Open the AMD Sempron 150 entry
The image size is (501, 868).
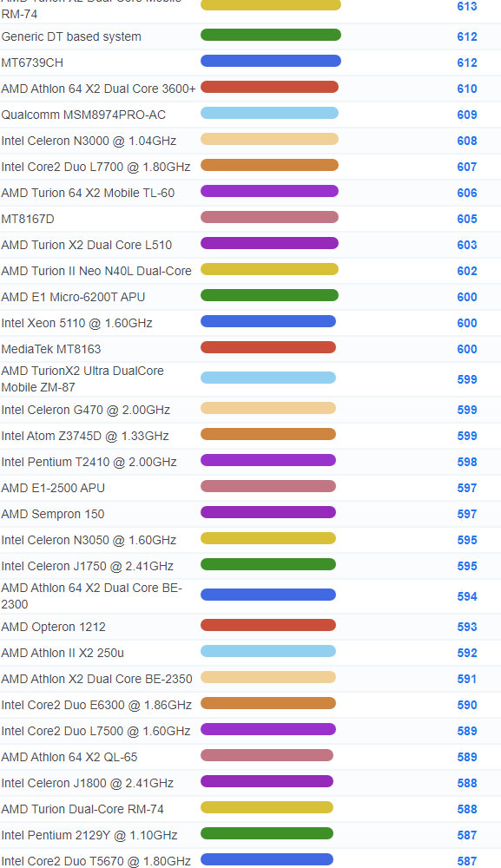pyautogui.click(x=53, y=514)
